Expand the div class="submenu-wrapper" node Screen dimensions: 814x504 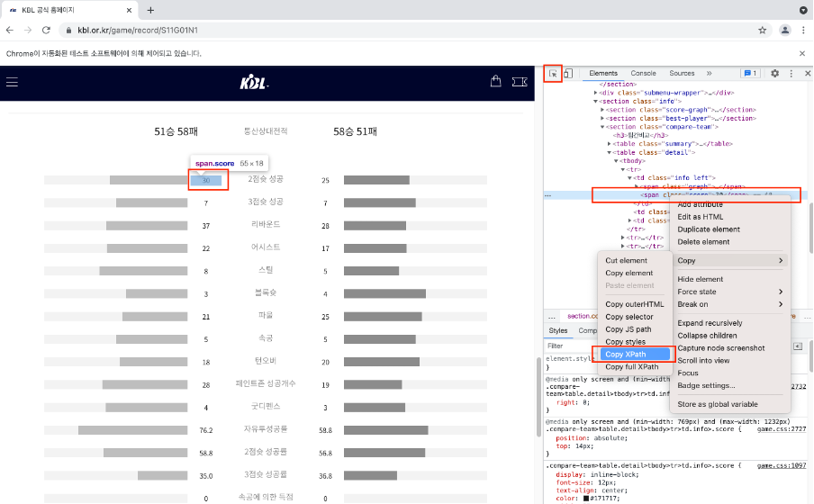595,93
